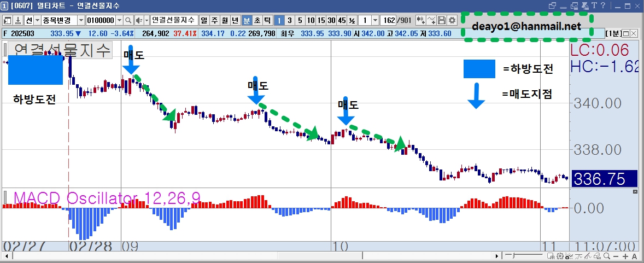Click the horizontal scrollbar left arrow
The image size is (644, 263).
tap(7, 256)
